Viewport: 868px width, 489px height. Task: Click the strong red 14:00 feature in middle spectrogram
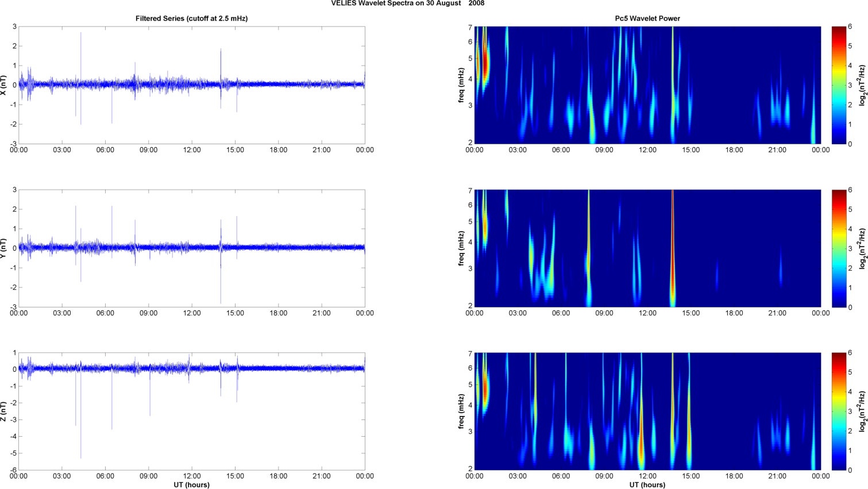tap(673, 248)
